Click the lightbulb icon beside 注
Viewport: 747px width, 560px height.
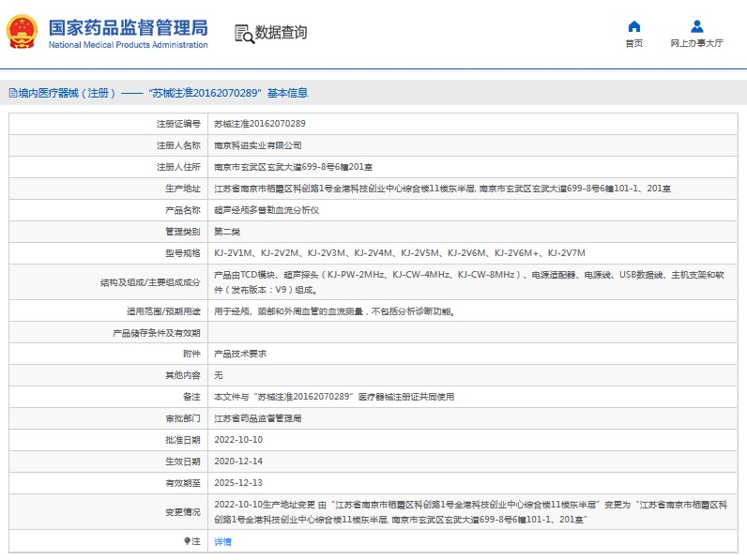(187, 541)
